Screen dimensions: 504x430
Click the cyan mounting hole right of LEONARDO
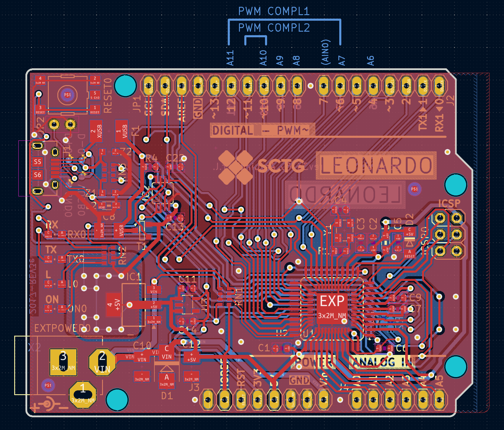pos(455,185)
